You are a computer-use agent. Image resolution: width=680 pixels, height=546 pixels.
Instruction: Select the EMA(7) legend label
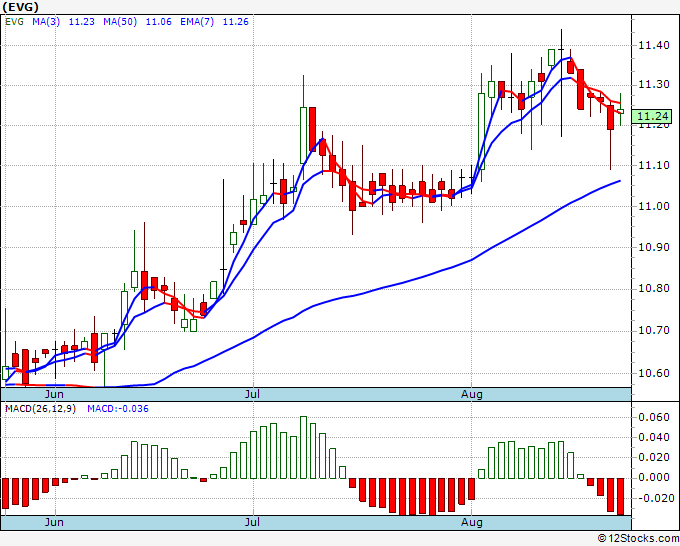tap(197, 22)
